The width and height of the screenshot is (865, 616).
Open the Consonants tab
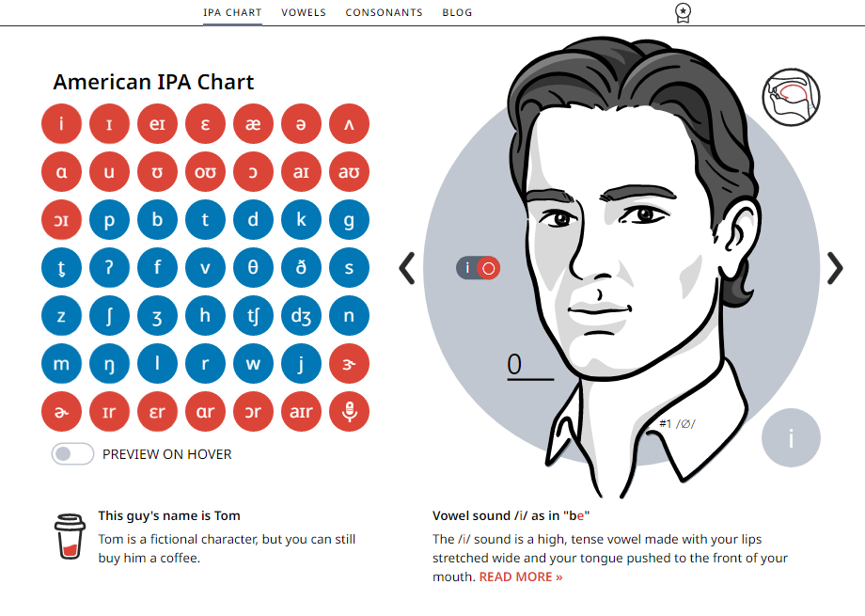coord(384,12)
